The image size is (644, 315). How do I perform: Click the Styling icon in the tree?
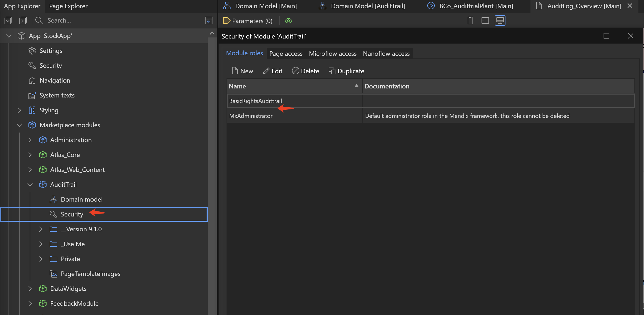[32, 110]
